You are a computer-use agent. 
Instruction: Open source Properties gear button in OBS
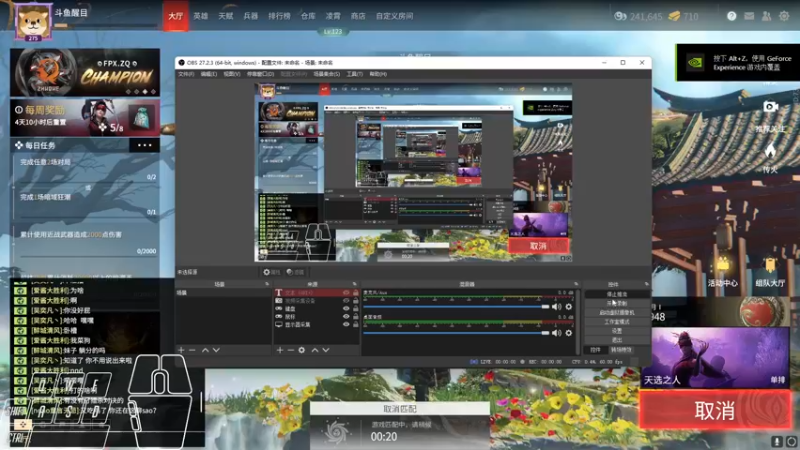click(x=271, y=272)
